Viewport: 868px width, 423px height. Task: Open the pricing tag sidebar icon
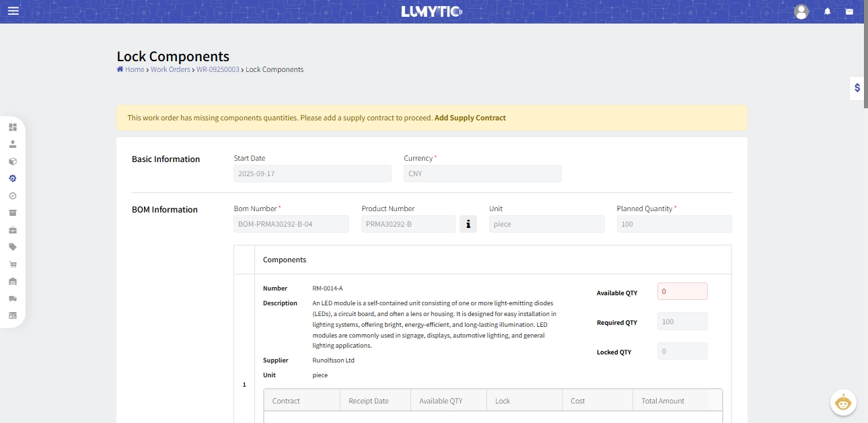(12, 247)
